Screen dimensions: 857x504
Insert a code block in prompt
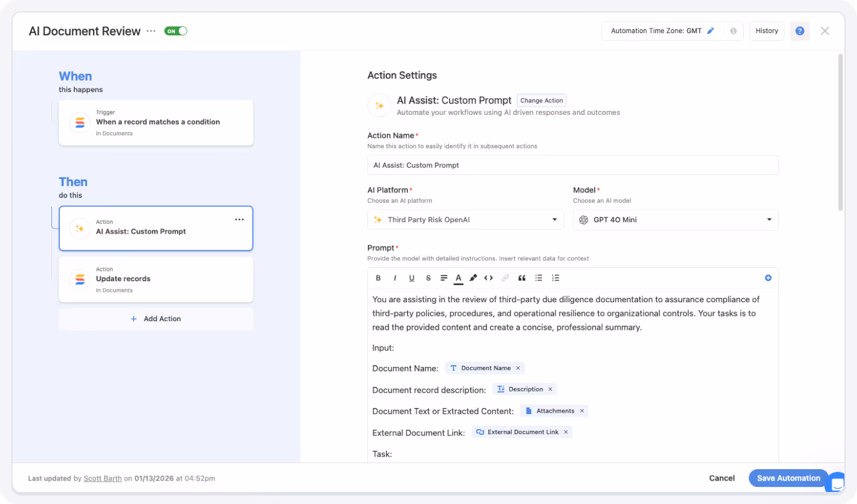click(488, 278)
